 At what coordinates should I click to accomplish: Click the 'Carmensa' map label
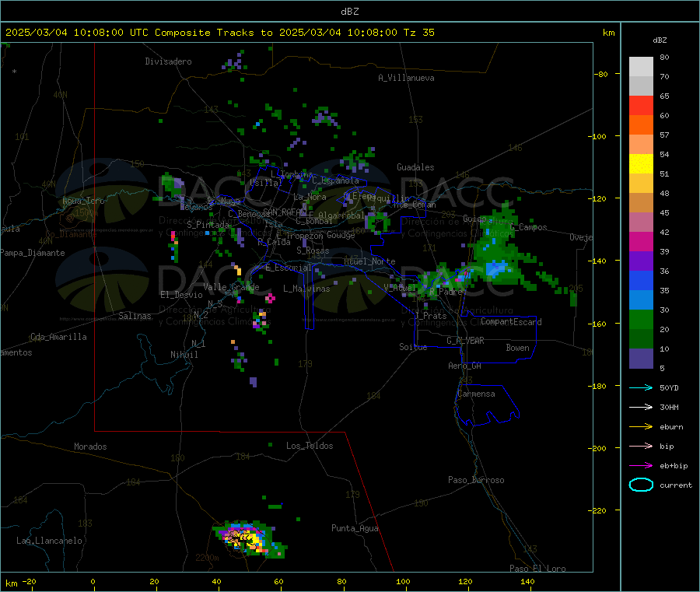[476, 394]
